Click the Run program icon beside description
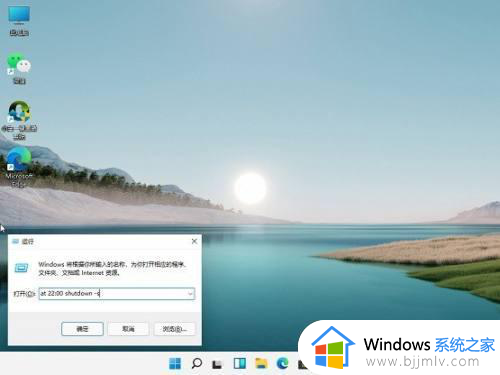This screenshot has height=375, width=500. (x=22, y=268)
